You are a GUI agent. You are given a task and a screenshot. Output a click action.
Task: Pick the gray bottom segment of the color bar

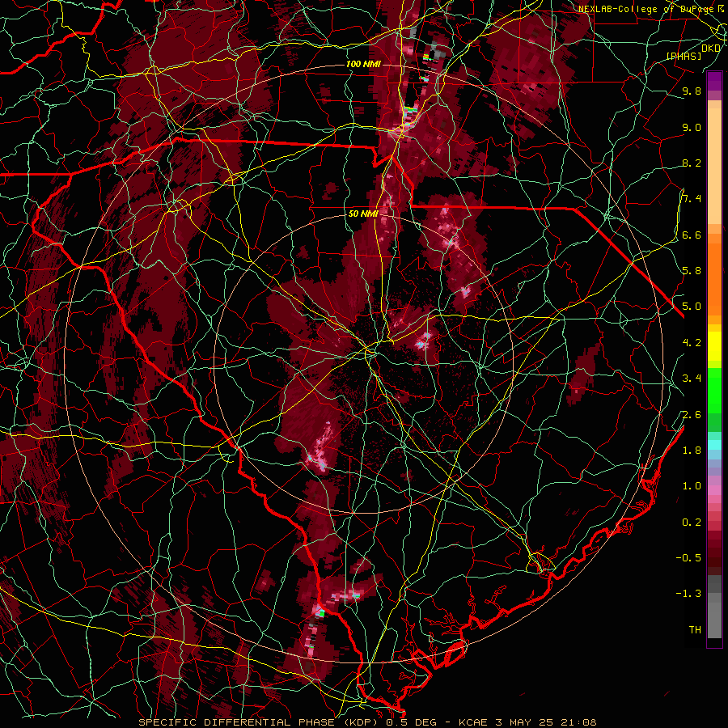pos(714,620)
